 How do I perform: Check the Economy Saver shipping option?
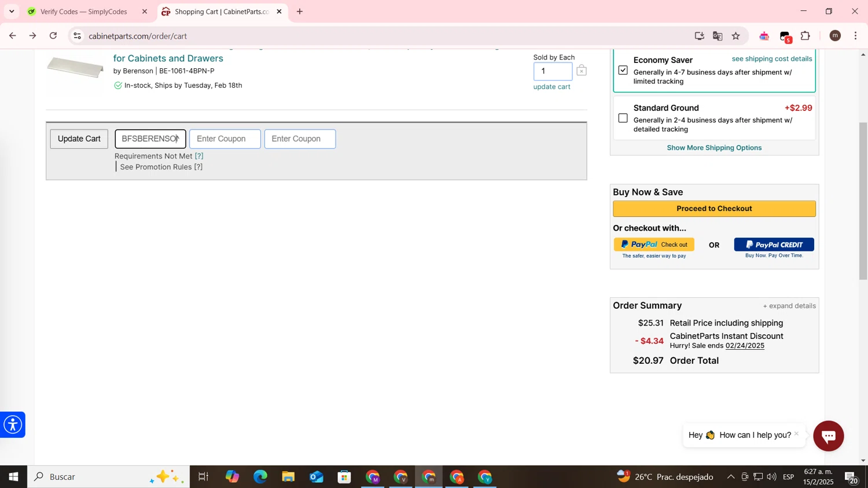point(623,70)
